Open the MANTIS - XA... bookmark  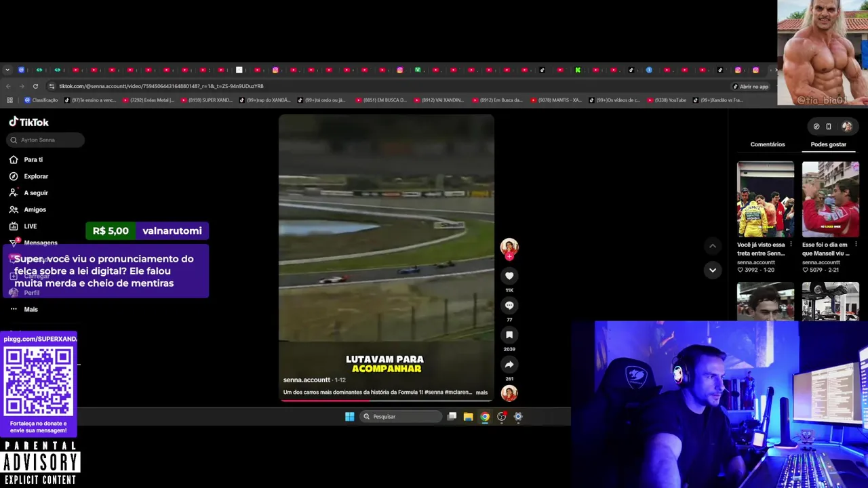(x=555, y=100)
